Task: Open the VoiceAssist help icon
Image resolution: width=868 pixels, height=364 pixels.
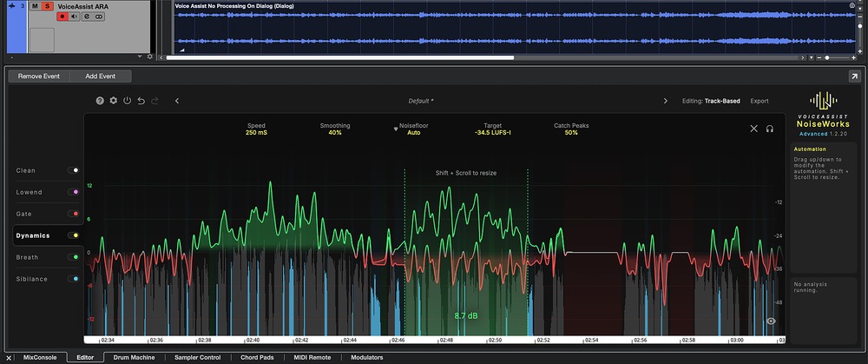Action: 100,101
